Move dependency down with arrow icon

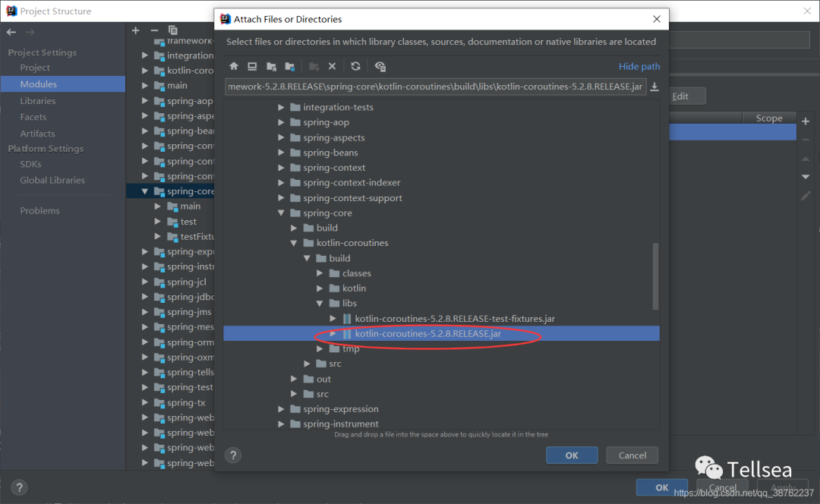coord(806,177)
